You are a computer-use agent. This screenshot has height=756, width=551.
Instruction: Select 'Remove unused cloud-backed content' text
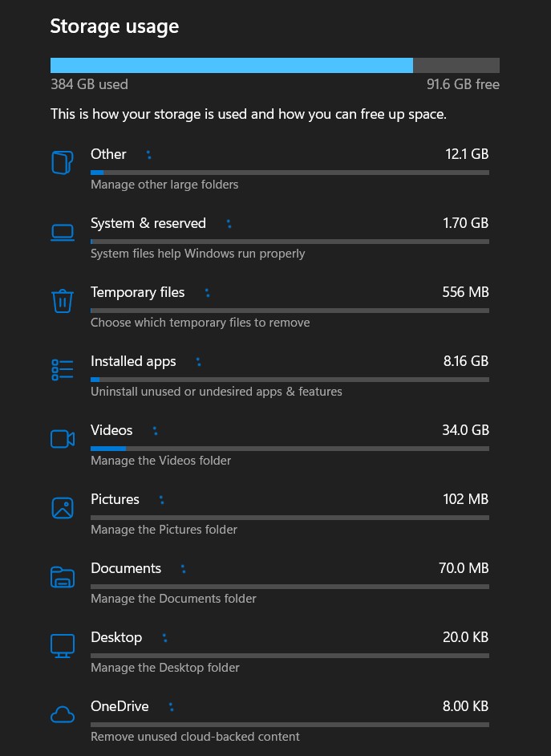click(x=195, y=736)
